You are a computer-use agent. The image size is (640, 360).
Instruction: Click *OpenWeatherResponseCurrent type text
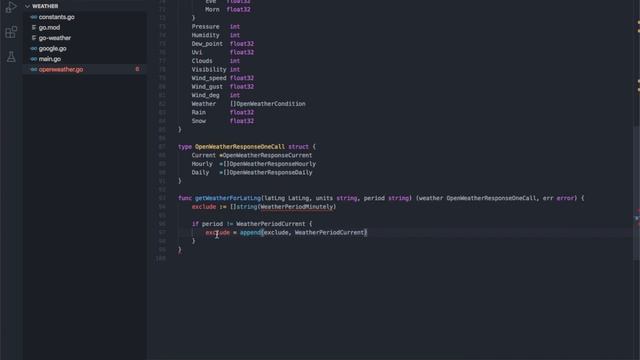(x=266, y=155)
